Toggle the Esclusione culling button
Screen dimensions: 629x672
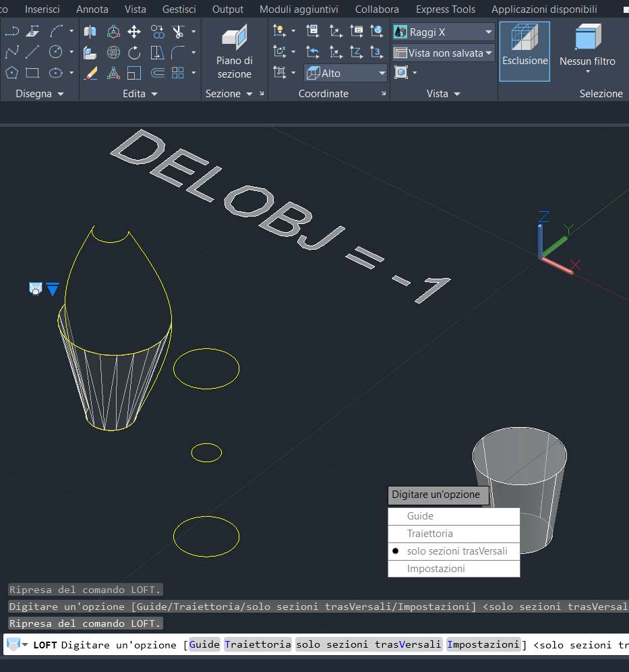pyautogui.click(x=525, y=51)
